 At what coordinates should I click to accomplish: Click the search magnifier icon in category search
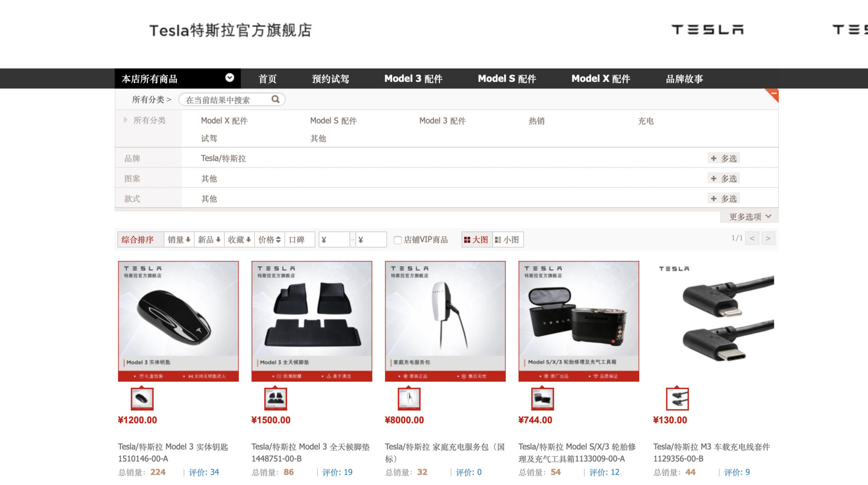coord(275,99)
